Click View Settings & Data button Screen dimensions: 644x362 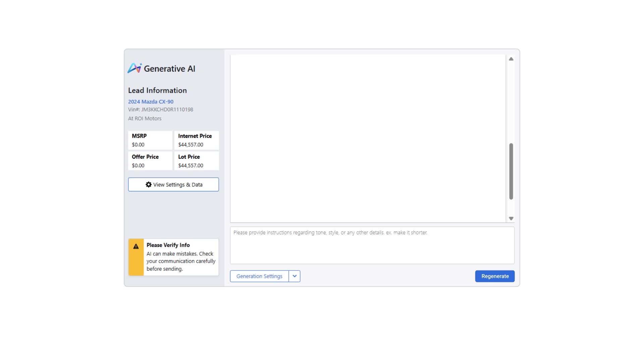(173, 185)
